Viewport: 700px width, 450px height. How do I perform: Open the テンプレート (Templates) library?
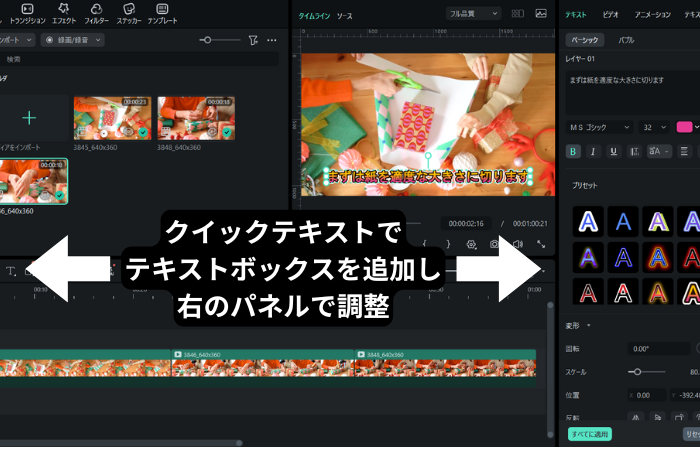[162, 14]
